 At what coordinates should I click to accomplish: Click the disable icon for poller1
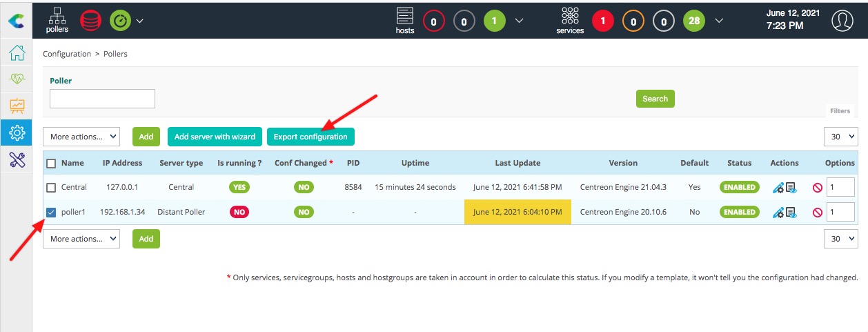(x=818, y=213)
